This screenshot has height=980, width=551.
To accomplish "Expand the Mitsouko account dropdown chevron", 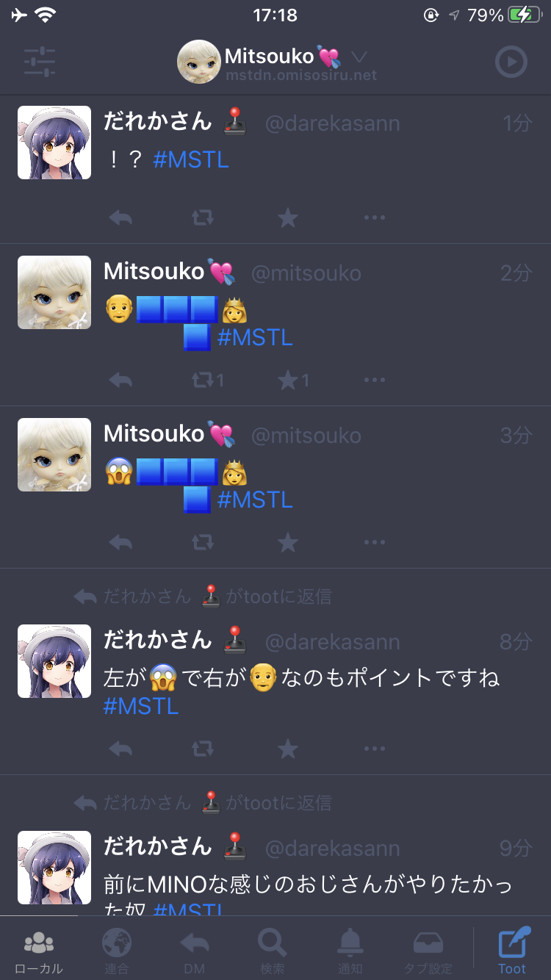I will [x=359, y=57].
